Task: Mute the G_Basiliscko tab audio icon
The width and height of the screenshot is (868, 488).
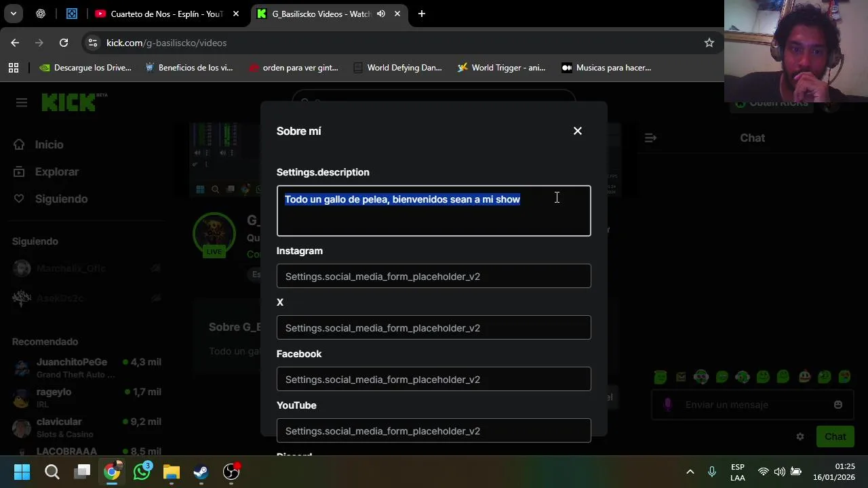Action: (381, 14)
